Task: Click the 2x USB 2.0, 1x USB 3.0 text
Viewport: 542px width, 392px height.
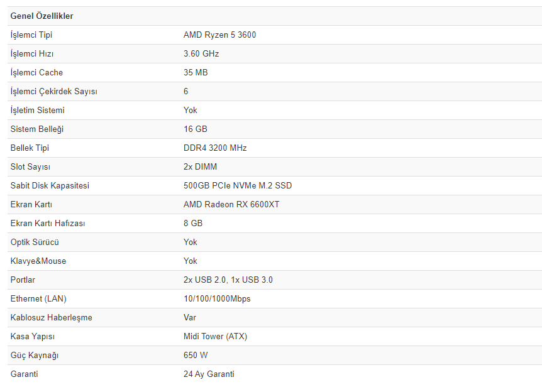Action: tap(228, 280)
